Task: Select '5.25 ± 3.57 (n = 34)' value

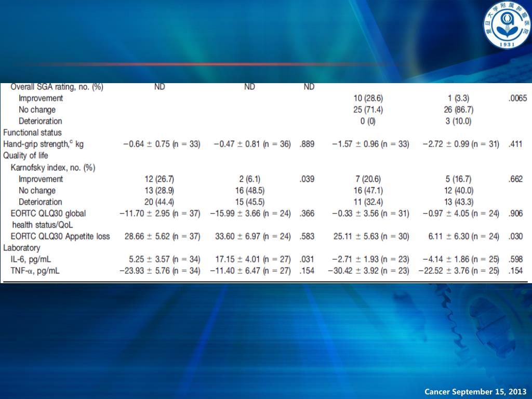Action: point(165,260)
